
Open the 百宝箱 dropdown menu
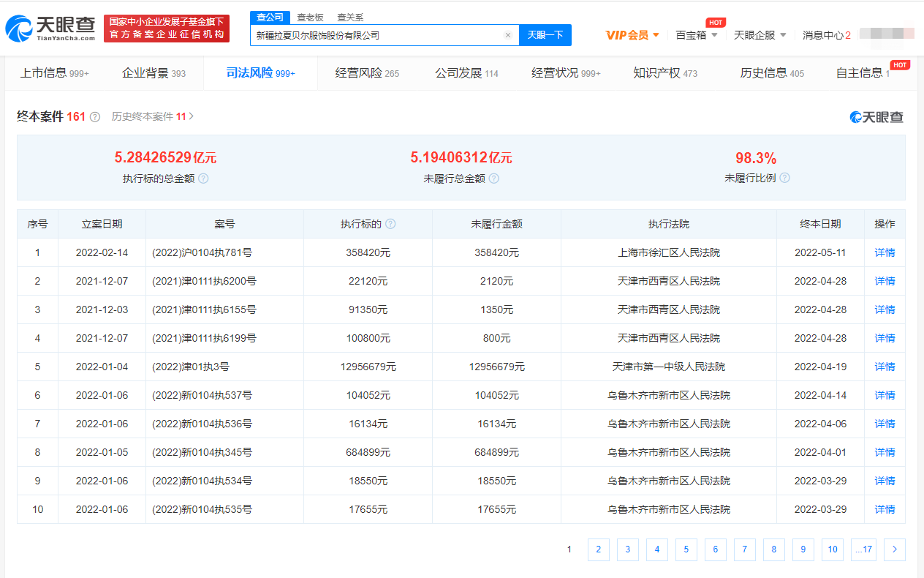[x=696, y=35]
